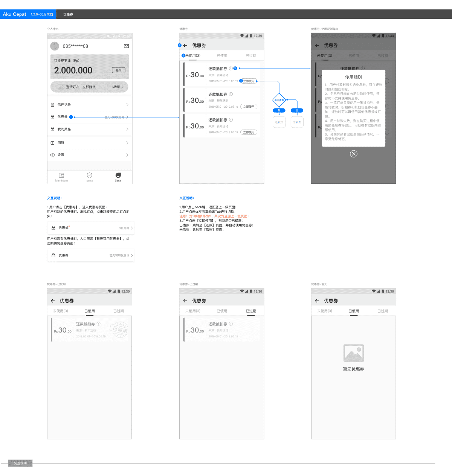Click the 是否借款 decision diamond in flowchart

pyautogui.click(x=279, y=100)
